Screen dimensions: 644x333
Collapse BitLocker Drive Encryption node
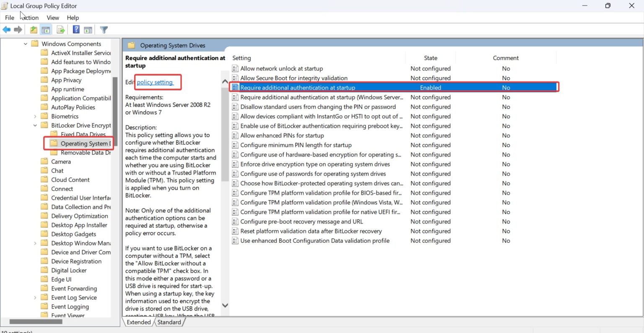tap(35, 125)
